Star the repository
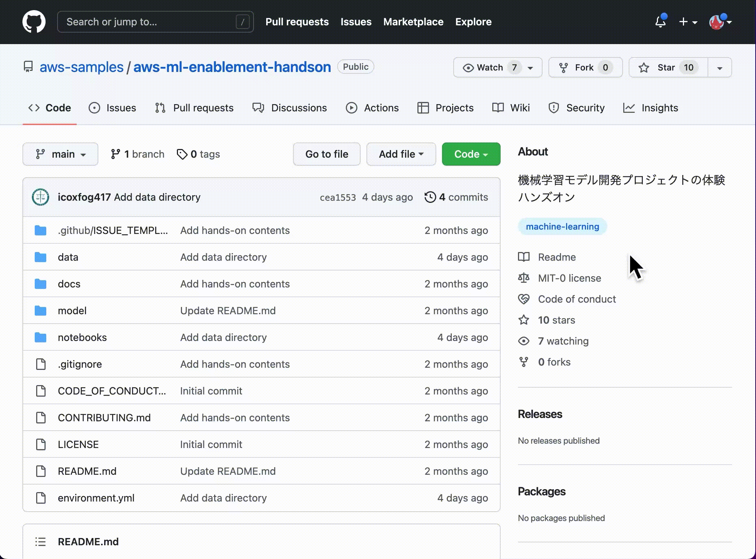Viewport: 756px width, 559px height. click(668, 67)
